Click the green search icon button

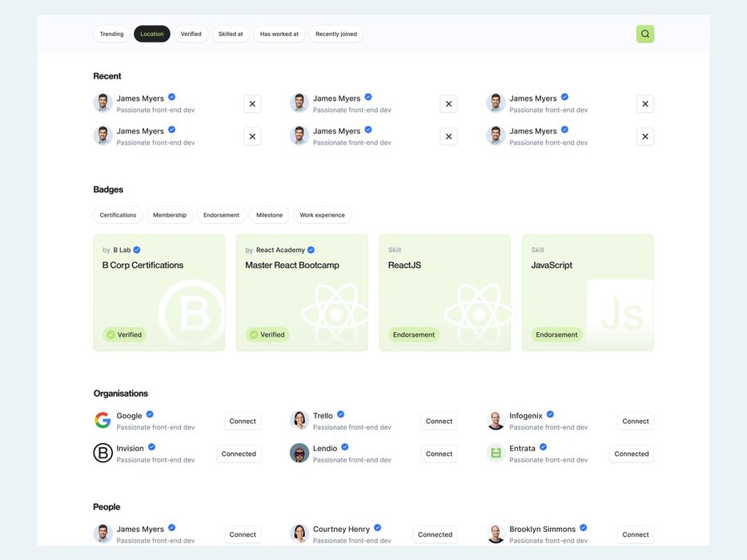645,34
